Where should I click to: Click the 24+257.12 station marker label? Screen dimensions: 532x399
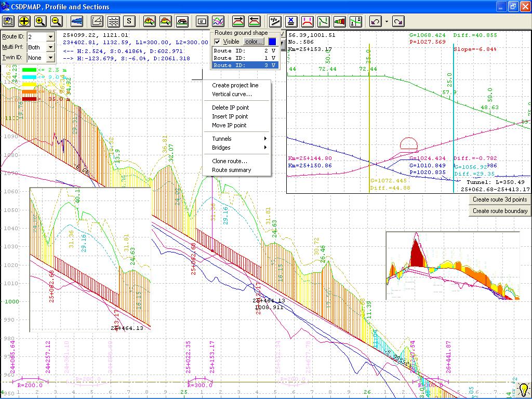[x=47, y=357]
